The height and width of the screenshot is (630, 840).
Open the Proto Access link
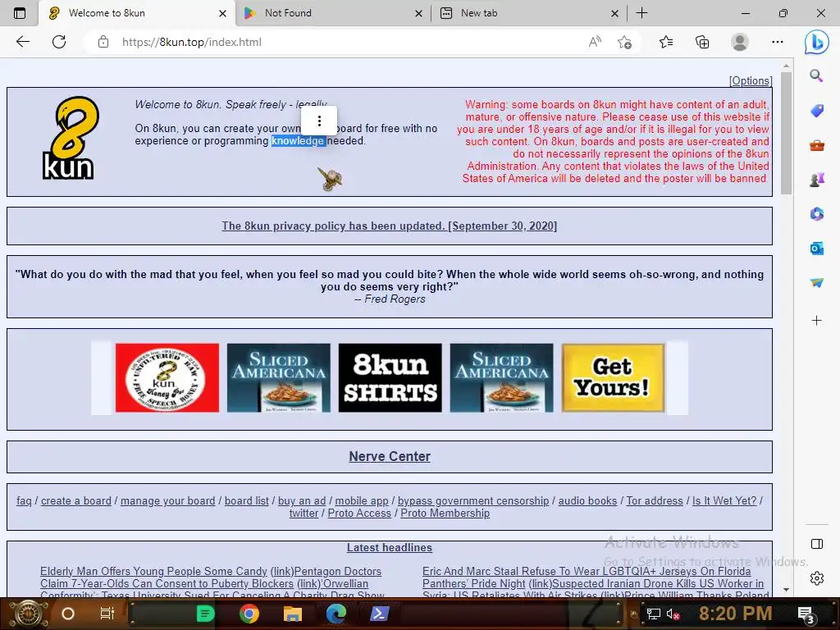coord(359,514)
